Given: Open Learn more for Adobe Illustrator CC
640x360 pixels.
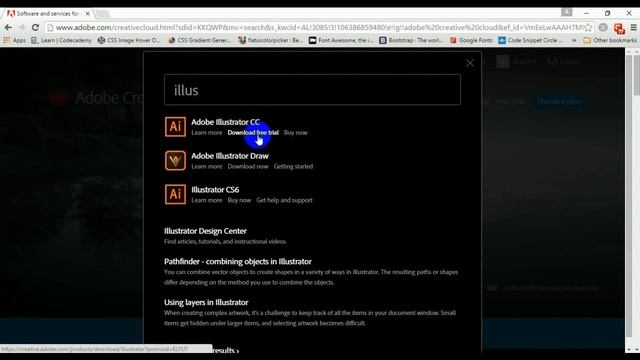Looking at the screenshot, I should (207, 133).
